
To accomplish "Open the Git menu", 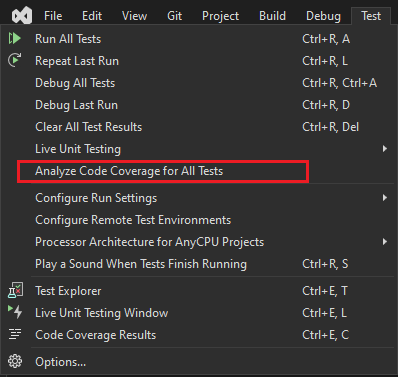I will tap(174, 16).
